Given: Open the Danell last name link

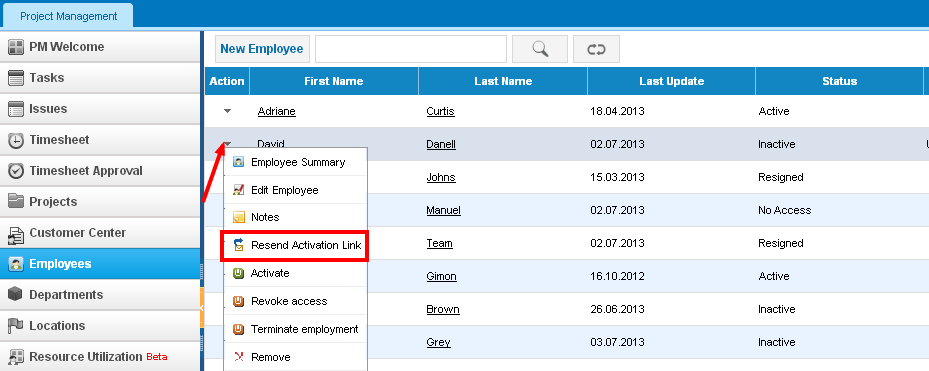Looking at the screenshot, I should pos(441,144).
